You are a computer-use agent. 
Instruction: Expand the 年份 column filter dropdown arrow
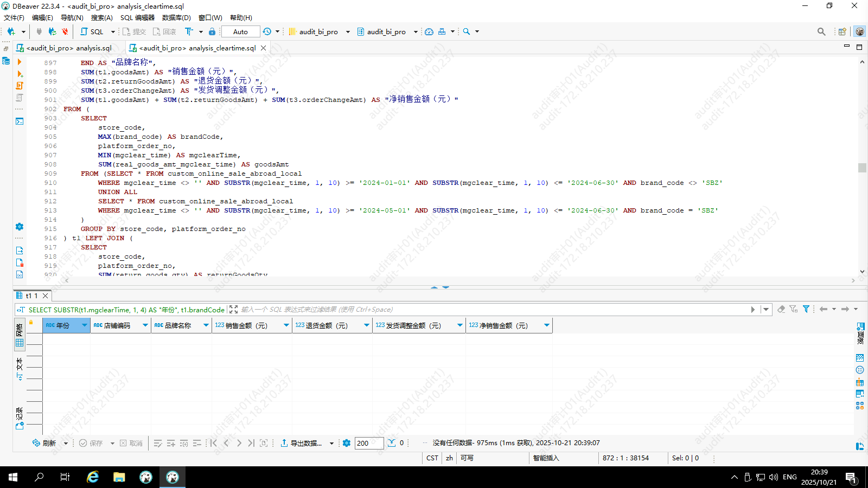(85, 325)
